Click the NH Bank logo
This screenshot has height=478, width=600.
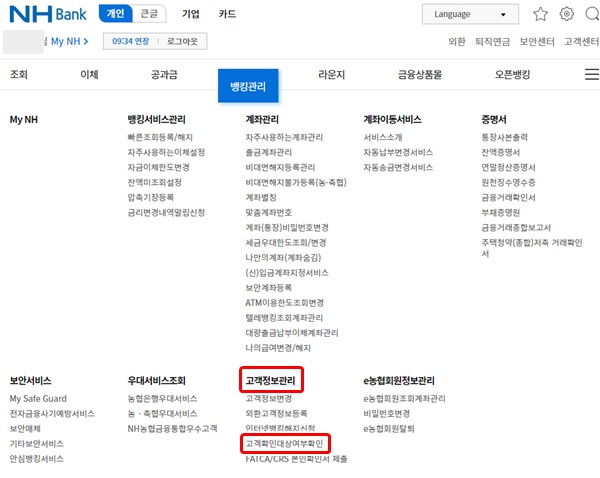48,14
